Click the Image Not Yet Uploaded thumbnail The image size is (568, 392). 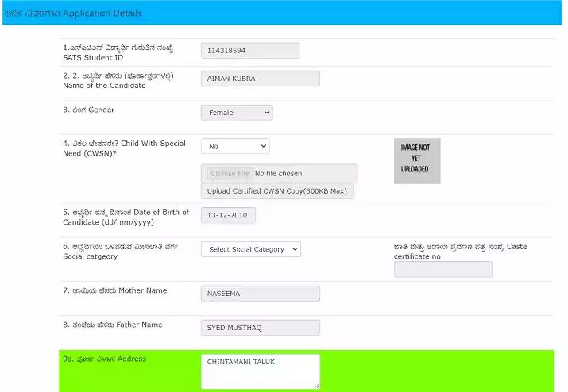pyautogui.click(x=417, y=161)
